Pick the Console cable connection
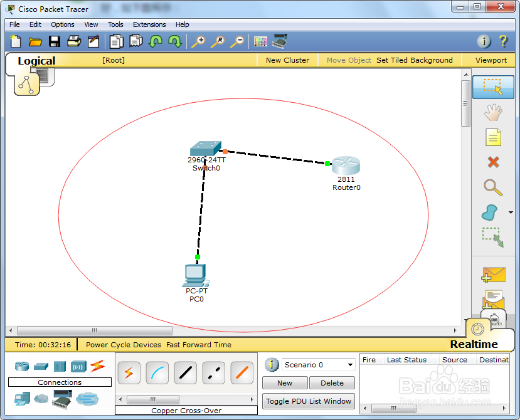Image resolution: width=520 pixels, height=420 pixels. coord(157,373)
